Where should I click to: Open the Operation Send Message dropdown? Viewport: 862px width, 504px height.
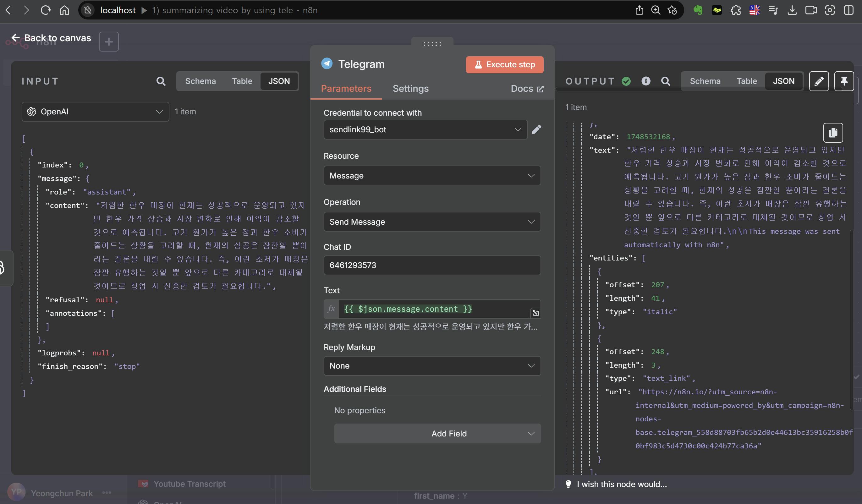pos(432,222)
